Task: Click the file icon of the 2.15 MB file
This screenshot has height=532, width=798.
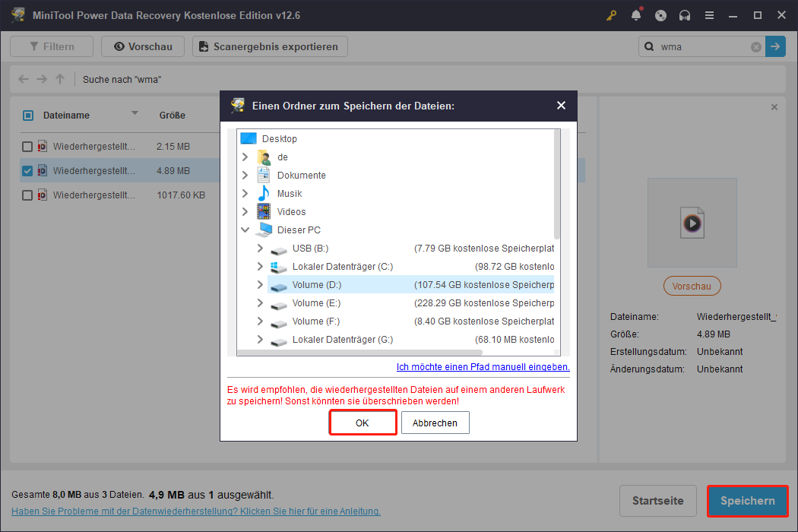Action: [x=43, y=147]
